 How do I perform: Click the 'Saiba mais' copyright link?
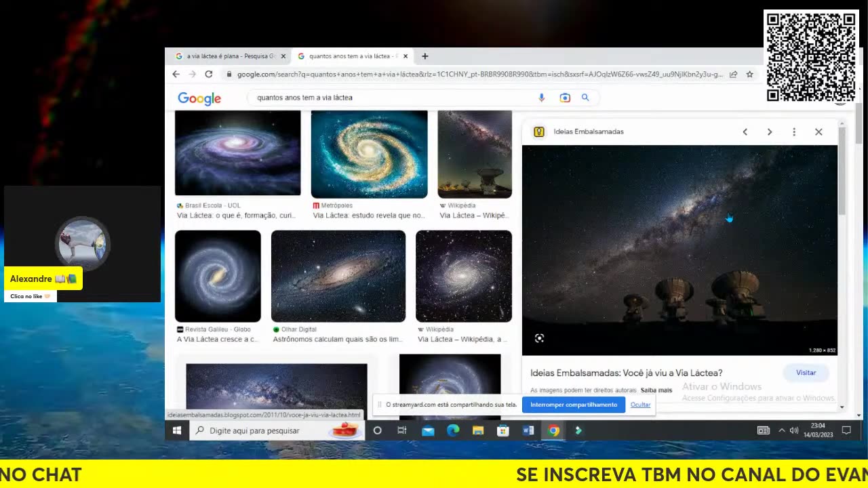pos(656,390)
